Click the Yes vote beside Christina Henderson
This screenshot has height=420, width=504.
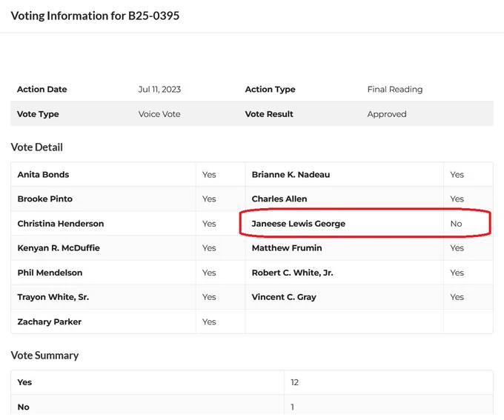point(209,224)
